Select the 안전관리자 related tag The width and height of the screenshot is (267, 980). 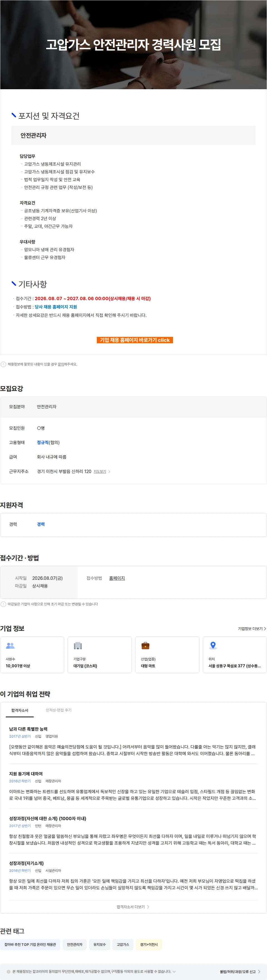pos(75,945)
